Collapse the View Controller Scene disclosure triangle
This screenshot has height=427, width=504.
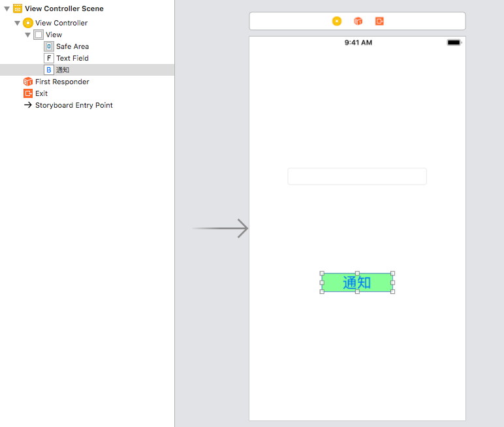[x=7, y=8]
